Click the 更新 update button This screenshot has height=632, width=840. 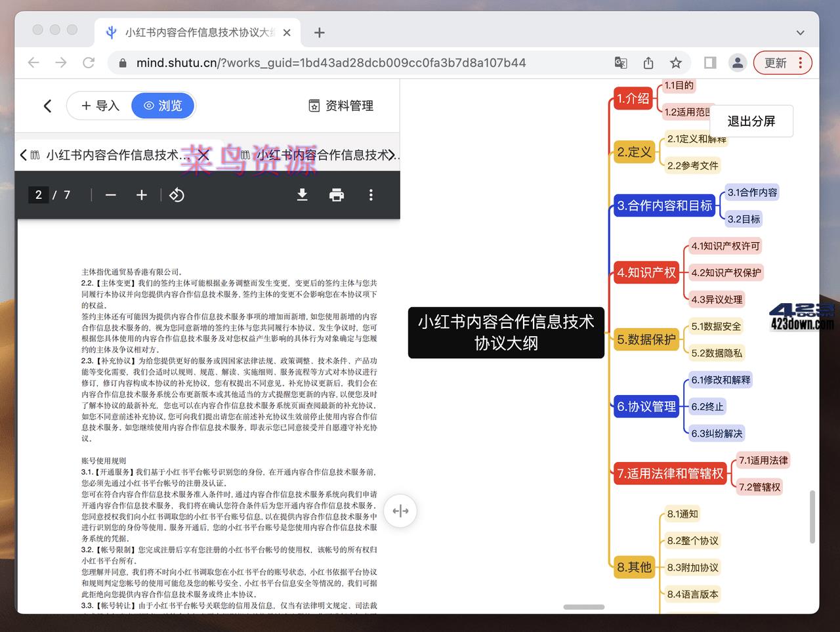coord(776,62)
